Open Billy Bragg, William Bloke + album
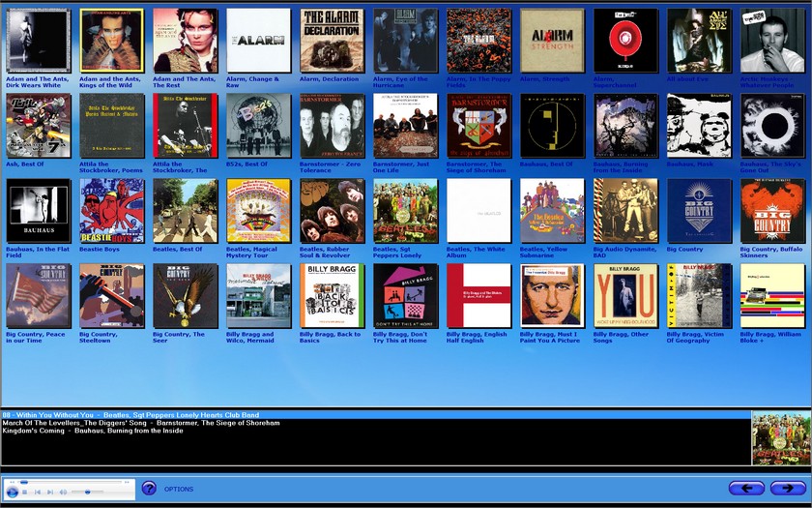The height and width of the screenshot is (508, 812). (772, 295)
